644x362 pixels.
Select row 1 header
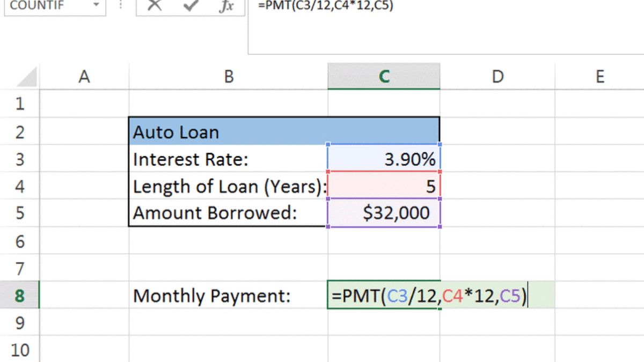tap(19, 104)
